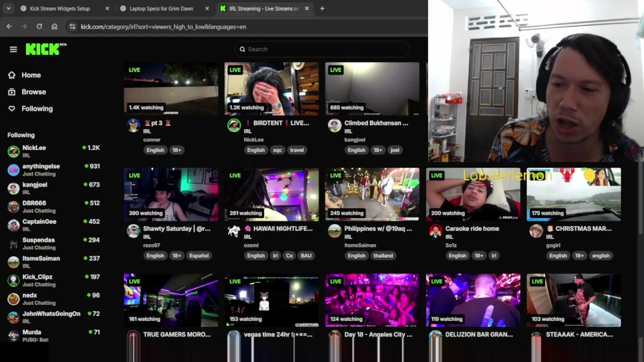The image size is (644, 362).
Task: Close the Kick Stream Widgets Setup tab
Action: click(107, 9)
